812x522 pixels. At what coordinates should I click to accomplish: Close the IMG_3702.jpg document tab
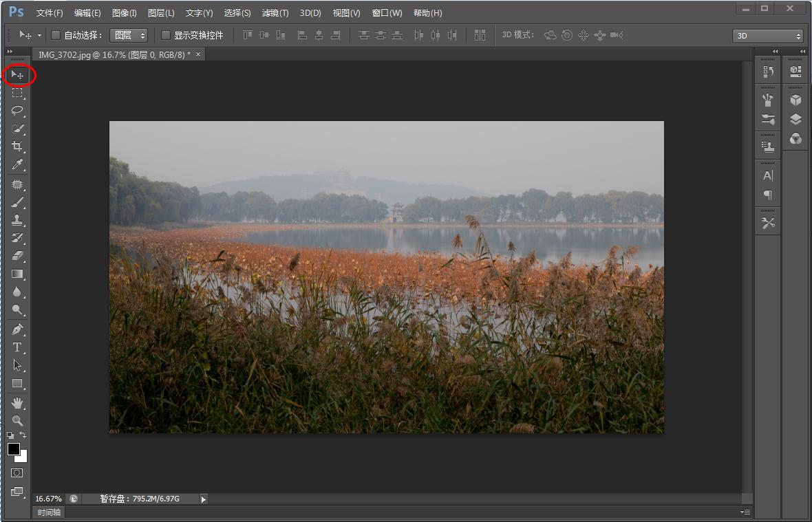198,54
